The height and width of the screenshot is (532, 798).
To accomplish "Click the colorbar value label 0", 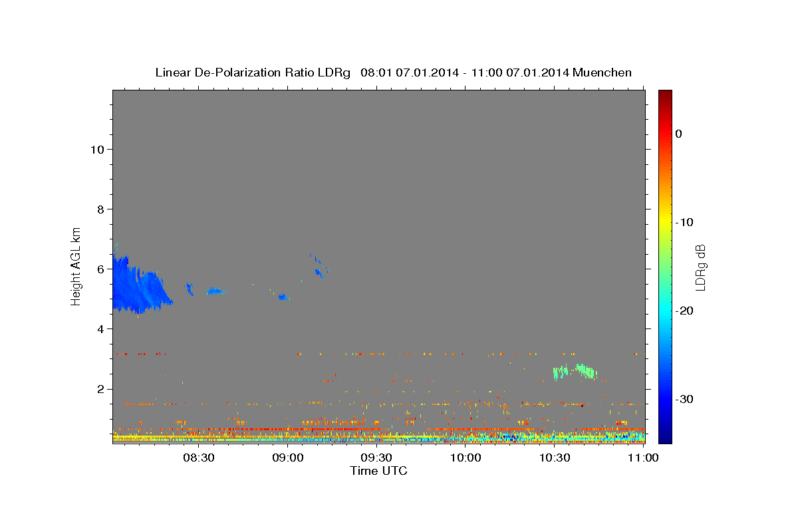I will tap(679, 134).
